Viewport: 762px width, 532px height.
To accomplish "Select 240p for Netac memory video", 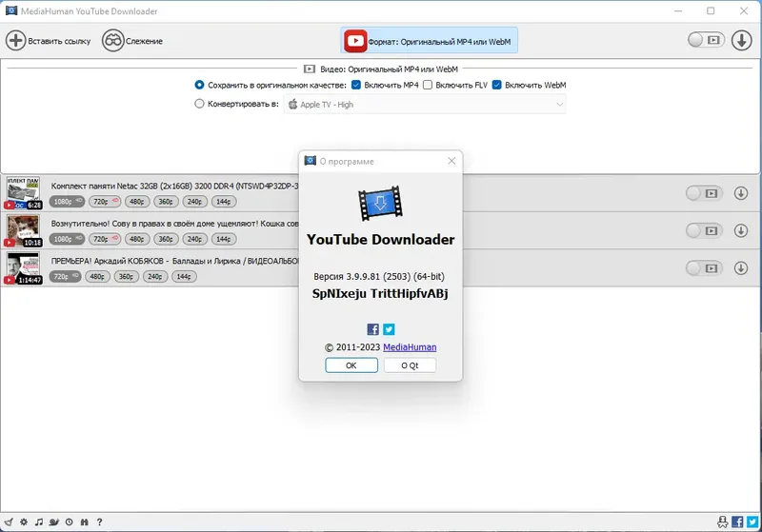I will (195, 202).
